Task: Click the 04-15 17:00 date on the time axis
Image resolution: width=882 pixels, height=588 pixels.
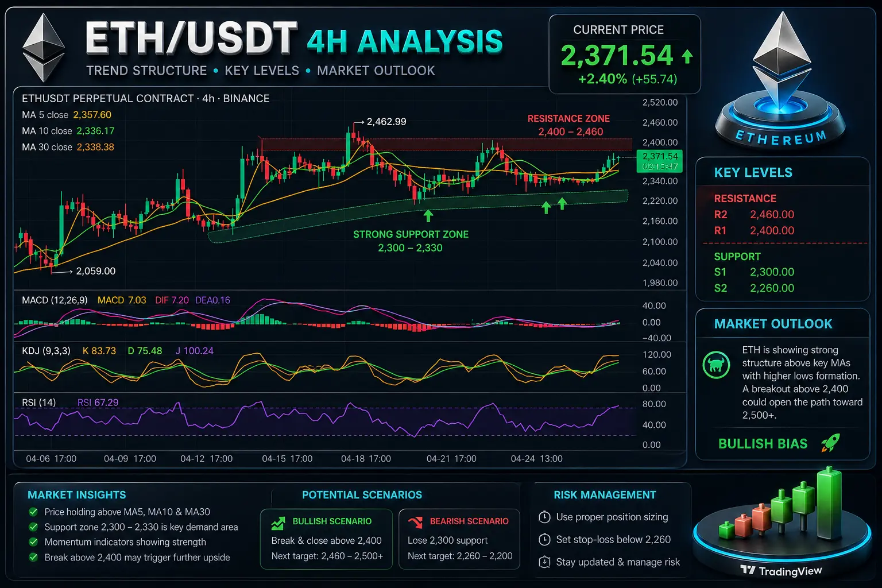Action: [287, 459]
